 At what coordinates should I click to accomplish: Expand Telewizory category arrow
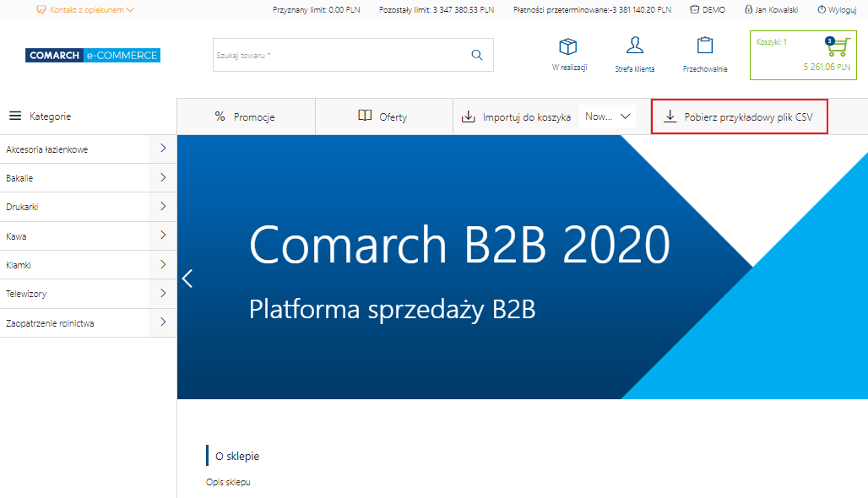[x=163, y=293]
